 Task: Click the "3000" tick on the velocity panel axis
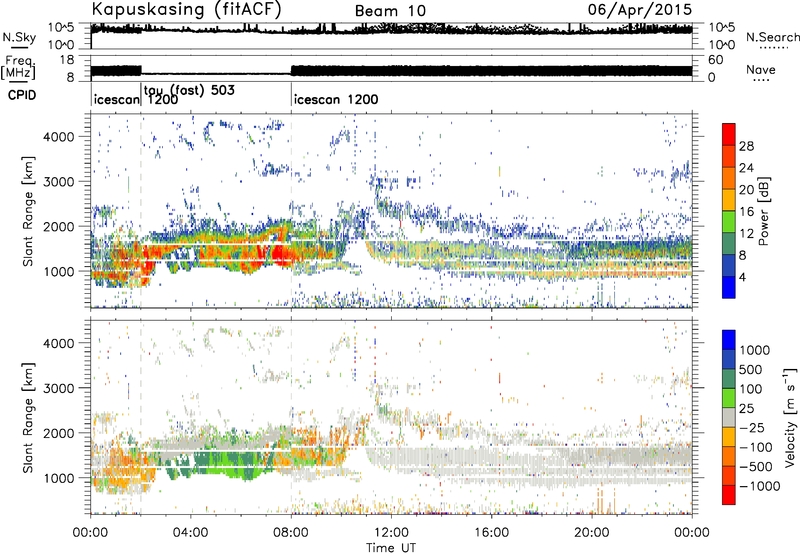(58, 388)
